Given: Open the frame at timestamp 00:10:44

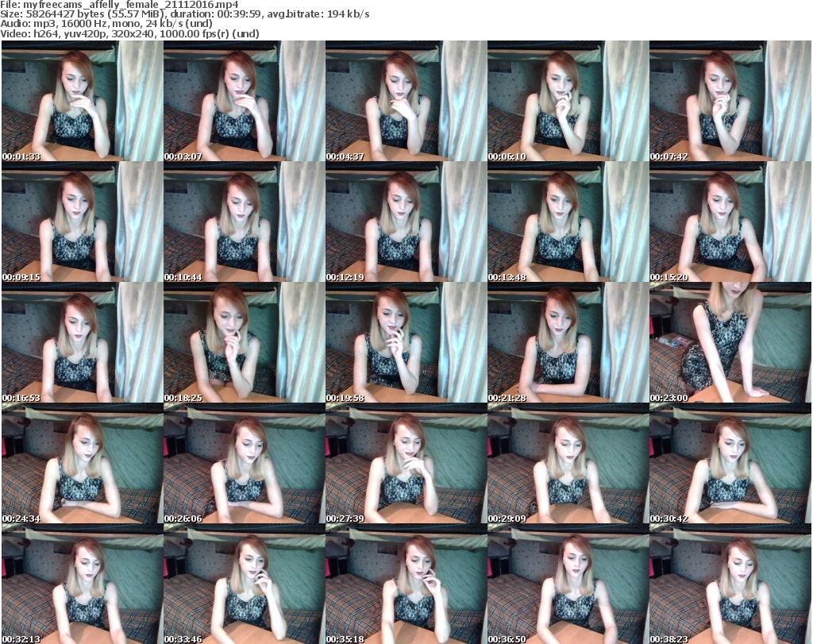Looking at the screenshot, I should 245,222.
